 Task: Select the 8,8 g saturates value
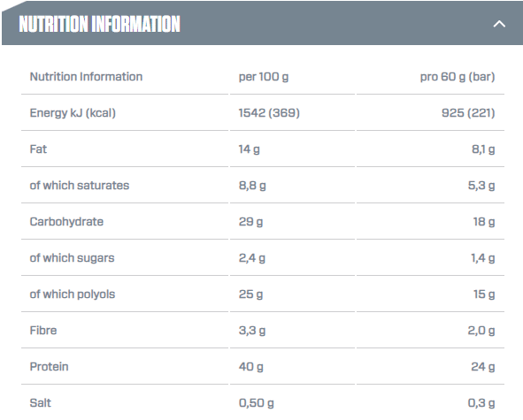coord(252,186)
